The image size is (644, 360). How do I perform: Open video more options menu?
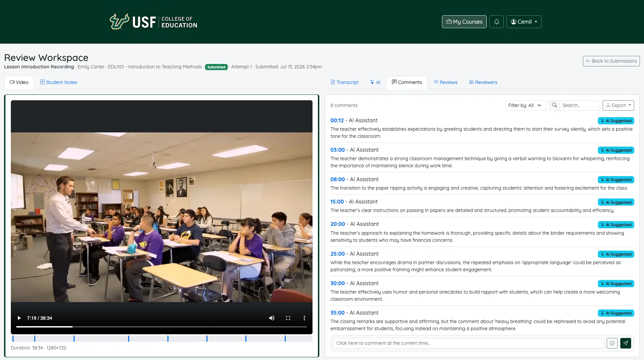coord(304,318)
